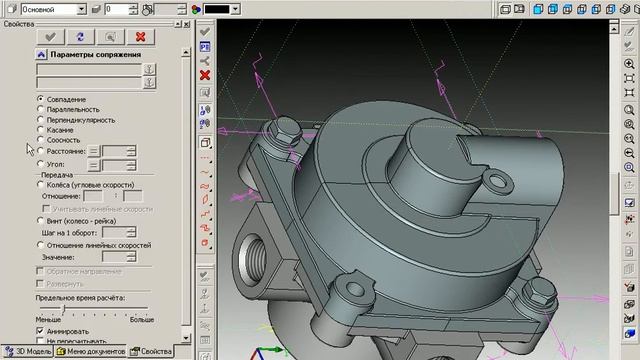Close the Свойства panel
Screen dimensions: 640x360
(186, 24)
